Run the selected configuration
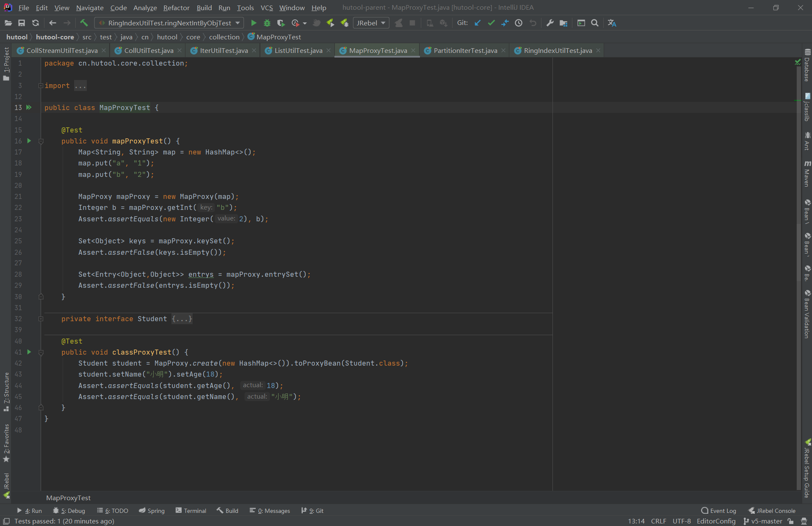This screenshot has height=526, width=812. (x=254, y=23)
